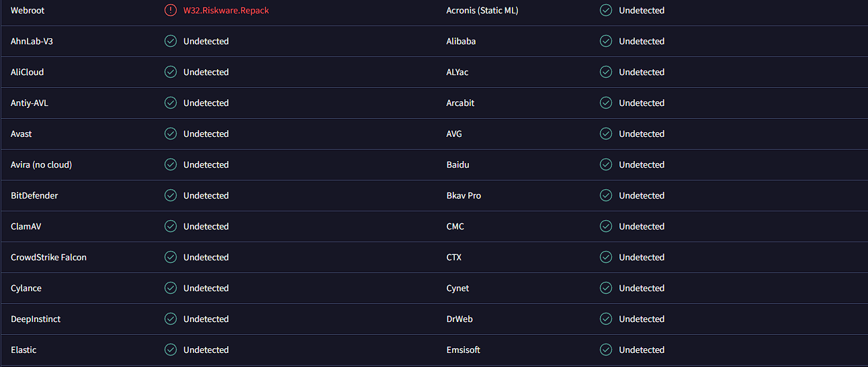Select the Cylance vendor name
Viewport: 868px width, 367px height.
click(x=26, y=289)
